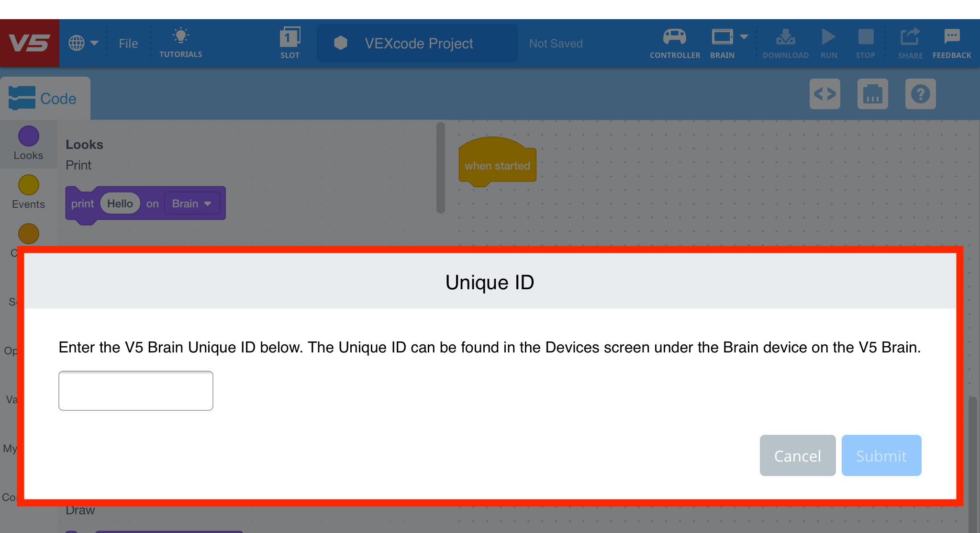Click the VEXcode Project name field
The image size is (980, 533).
click(417, 43)
